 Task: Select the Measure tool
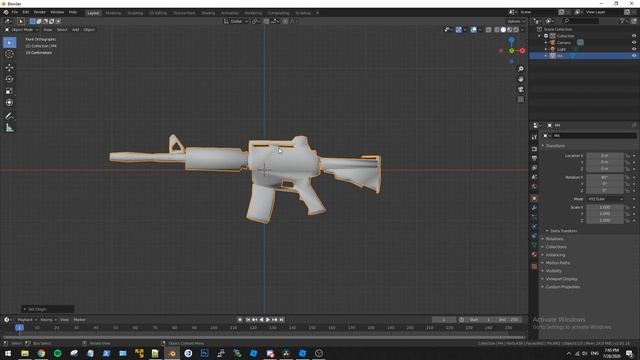point(9,128)
